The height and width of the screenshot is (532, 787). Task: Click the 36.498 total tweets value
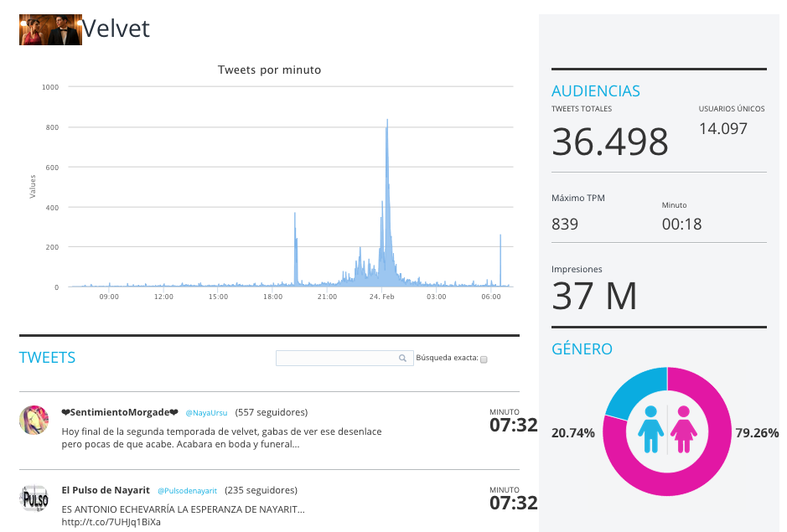point(610,142)
